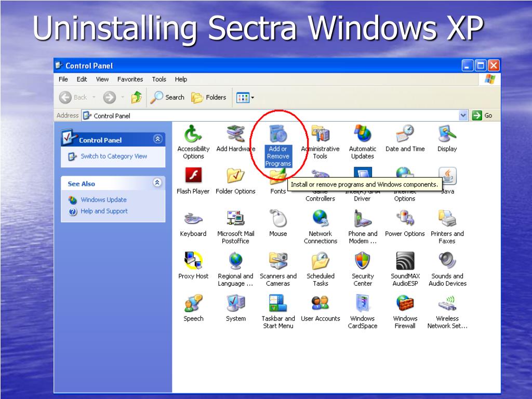
Task: Open User Accounts icon
Action: [x=320, y=303]
